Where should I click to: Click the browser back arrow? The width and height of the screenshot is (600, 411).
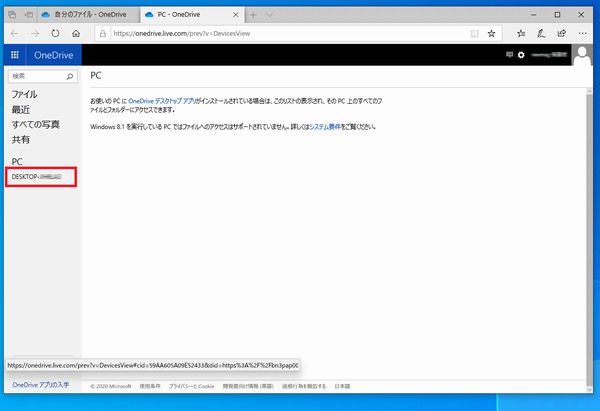coord(15,34)
